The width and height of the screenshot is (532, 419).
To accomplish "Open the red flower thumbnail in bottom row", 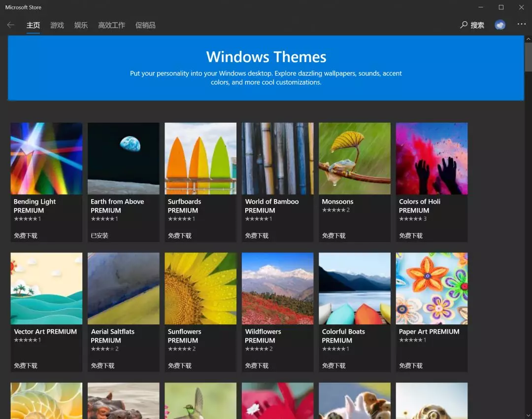I will click(x=277, y=401).
